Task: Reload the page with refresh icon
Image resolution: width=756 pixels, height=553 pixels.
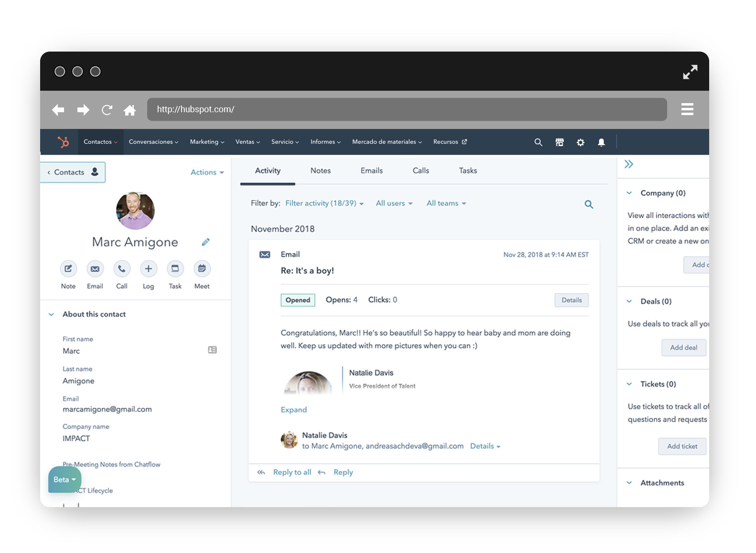Action: click(107, 110)
